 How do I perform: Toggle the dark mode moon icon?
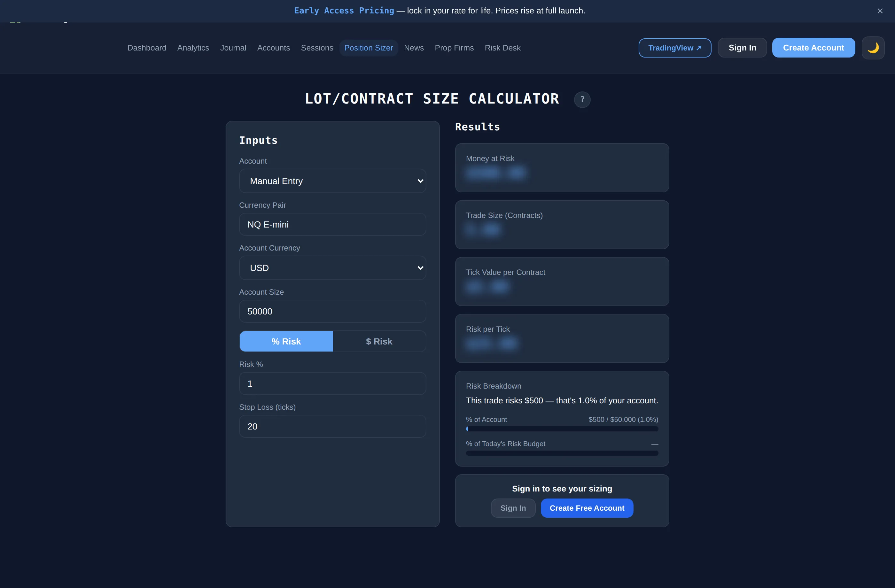click(873, 48)
